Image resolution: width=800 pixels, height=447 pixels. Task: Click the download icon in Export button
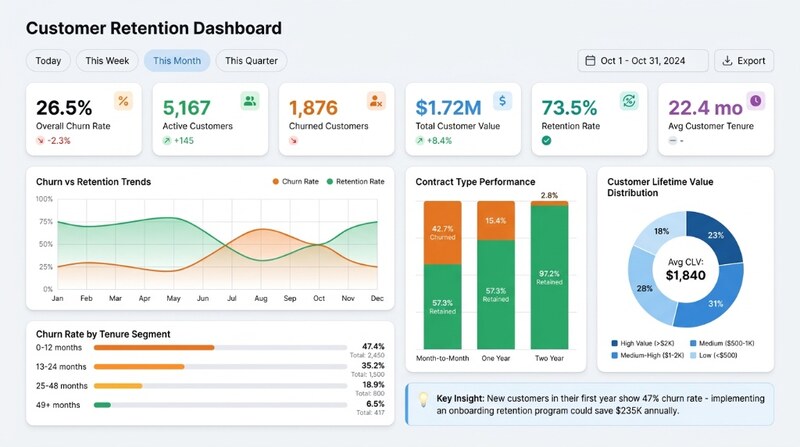pyautogui.click(x=727, y=61)
